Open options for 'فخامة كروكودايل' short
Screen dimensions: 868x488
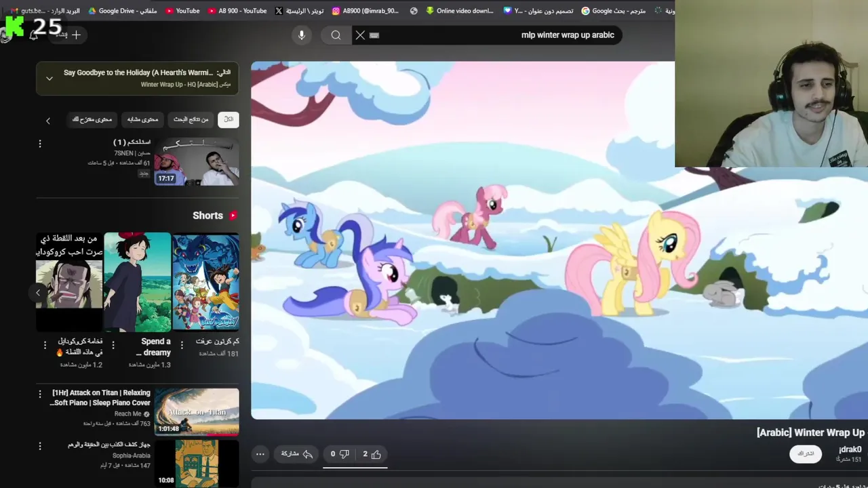pyautogui.click(x=45, y=345)
